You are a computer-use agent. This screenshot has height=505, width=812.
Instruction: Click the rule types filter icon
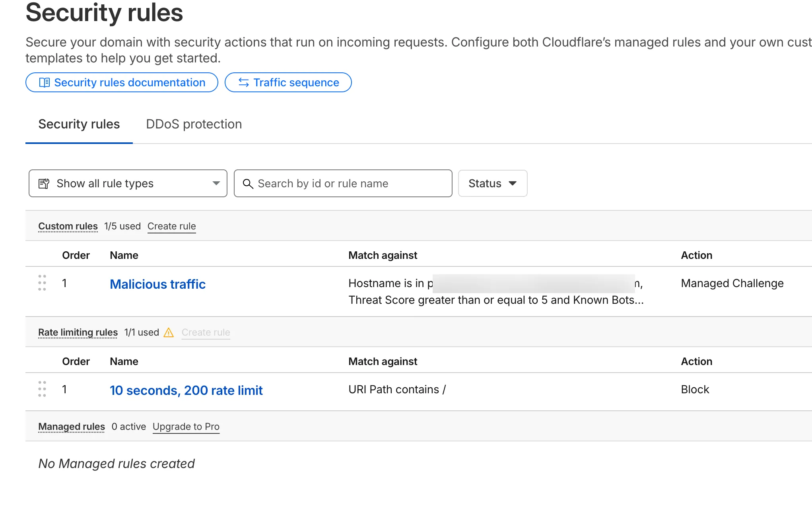[x=44, y=183]
